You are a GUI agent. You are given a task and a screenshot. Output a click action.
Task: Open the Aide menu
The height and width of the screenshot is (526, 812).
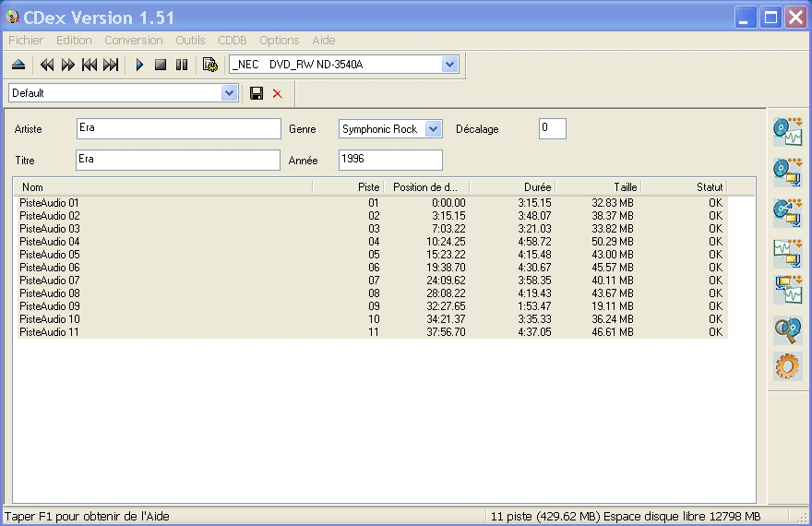pos(324,41)
